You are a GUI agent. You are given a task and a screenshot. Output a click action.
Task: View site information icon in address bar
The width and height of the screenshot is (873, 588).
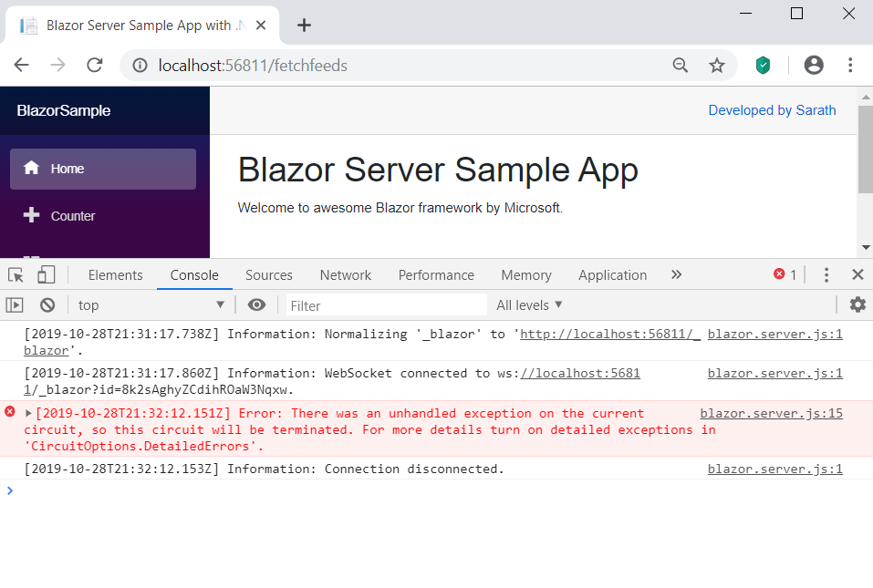point(140,66)
